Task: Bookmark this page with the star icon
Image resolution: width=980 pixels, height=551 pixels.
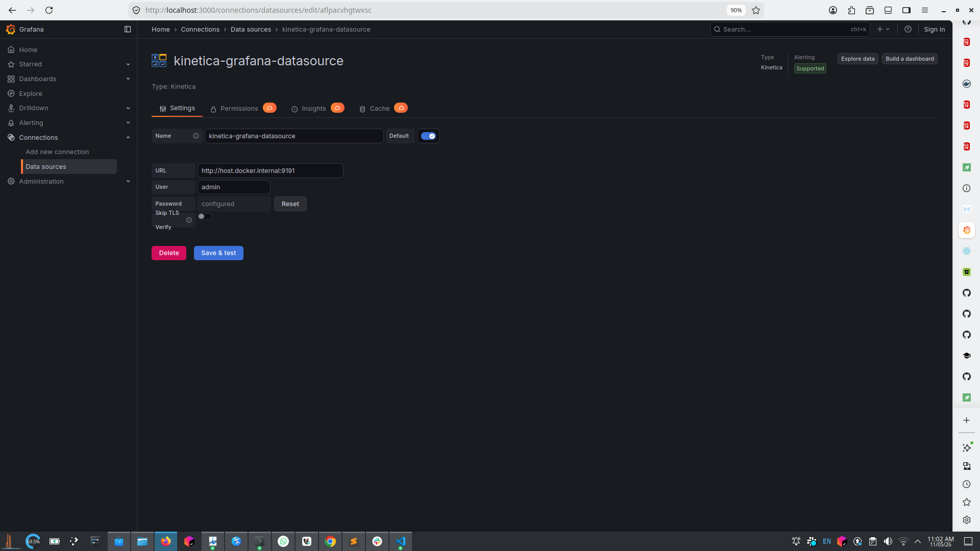Action: (756, 10)
